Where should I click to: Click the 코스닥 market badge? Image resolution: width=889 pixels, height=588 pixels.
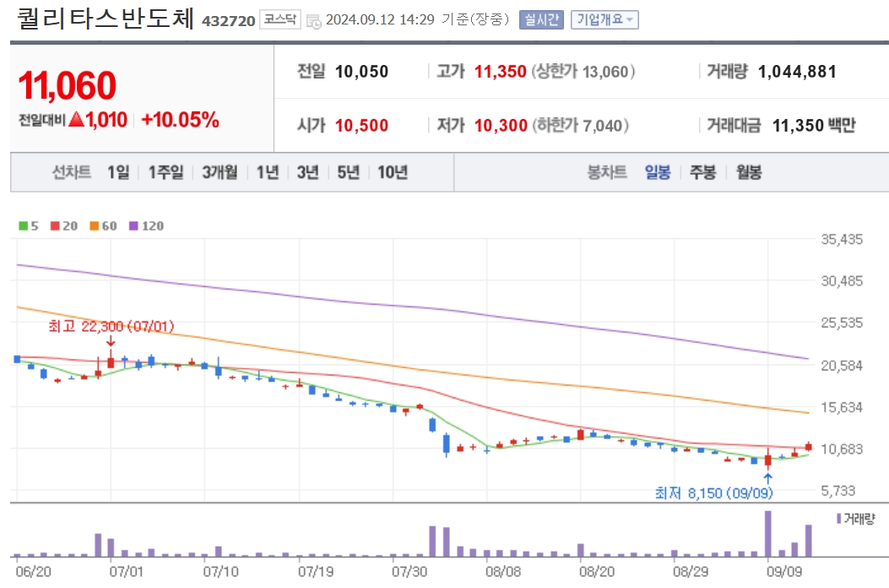click(x=280, y=19)
